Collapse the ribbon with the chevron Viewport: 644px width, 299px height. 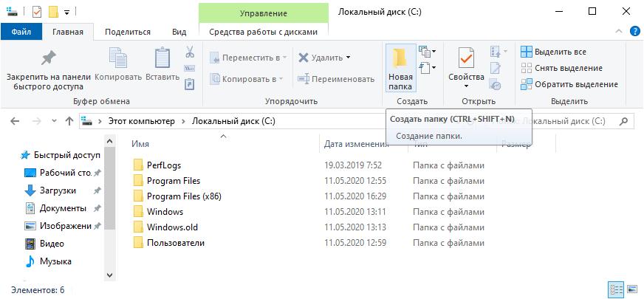(x=619, y=32)
